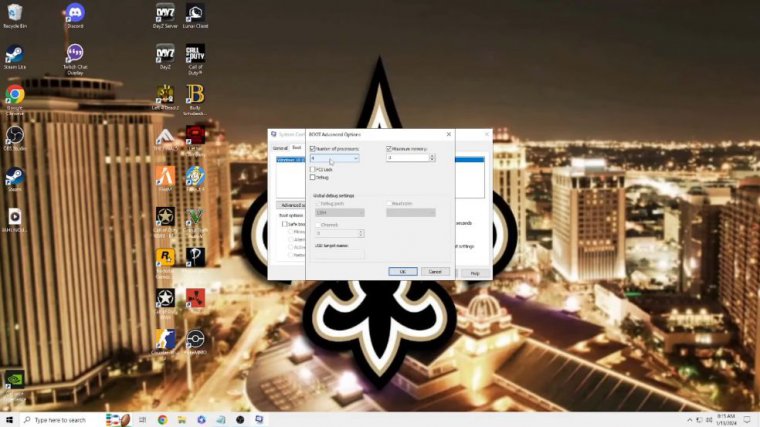Click the Maximum memory value field
The image size is (760, 427).
point(407,158)
